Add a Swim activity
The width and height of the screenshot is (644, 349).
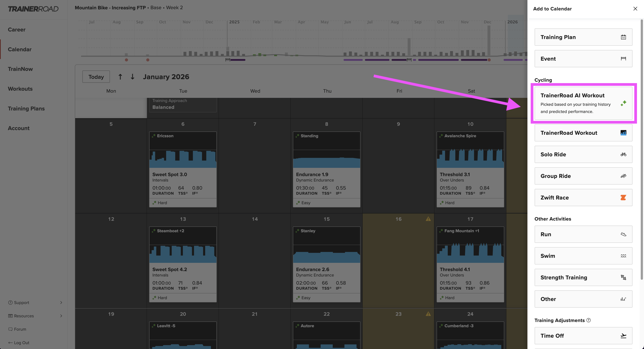583,256
